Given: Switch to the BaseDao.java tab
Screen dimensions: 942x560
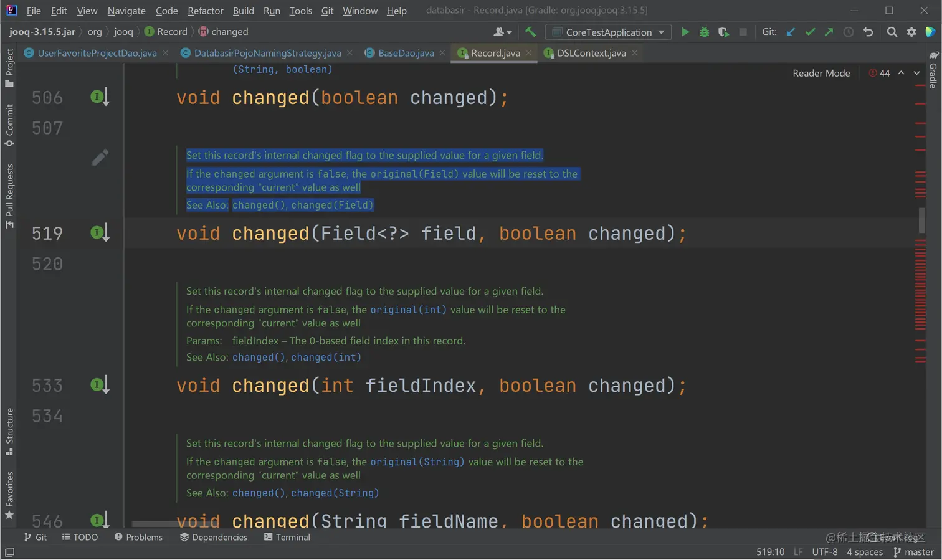Looking at the screenshot, I should pos(406,53).
